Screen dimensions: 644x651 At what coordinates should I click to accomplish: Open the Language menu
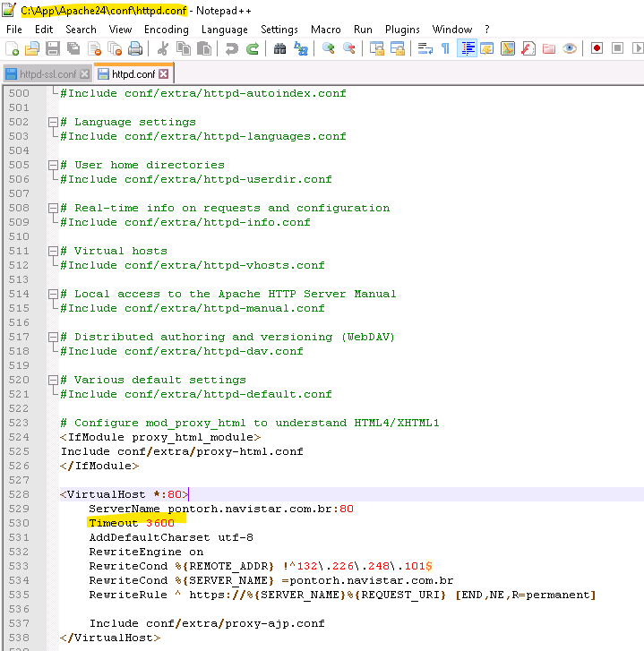(225, 30)
